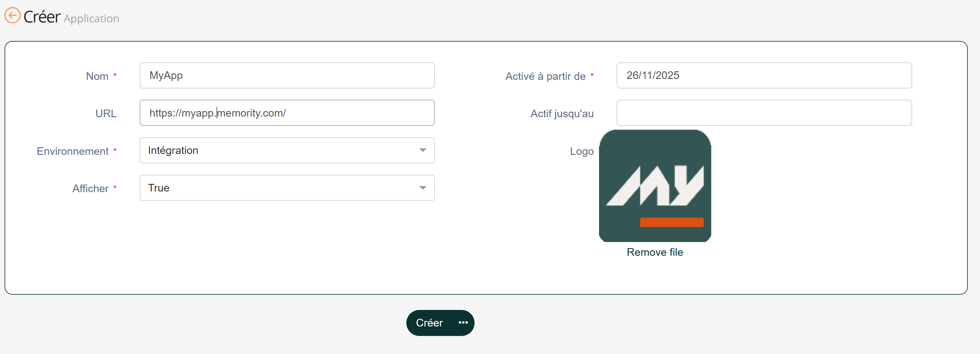This screenshot has width=980, height=354.
Task: Click the Nom field label
Action: [98, 76]
